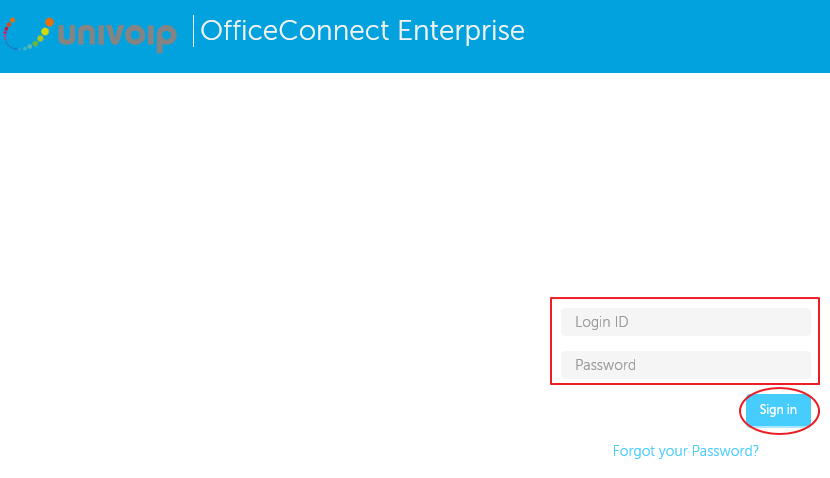The width and height of the screenshot is (830, 478).
Task: Select the Login ID placeholder text
Action: (x=601, y=322)
